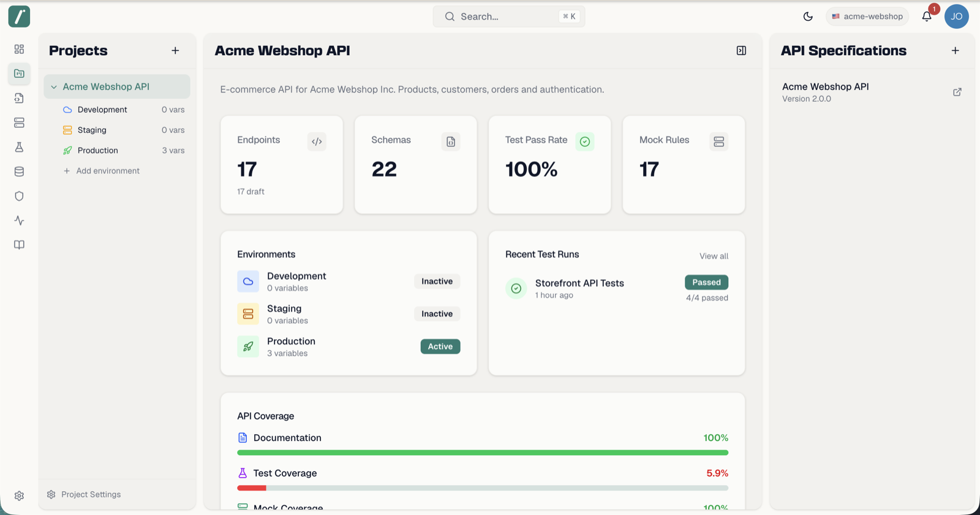Image resolution: width=980 pixels, height=515 pixels.
Task: Click the Production Active status badge
Action: coord(440,347)
